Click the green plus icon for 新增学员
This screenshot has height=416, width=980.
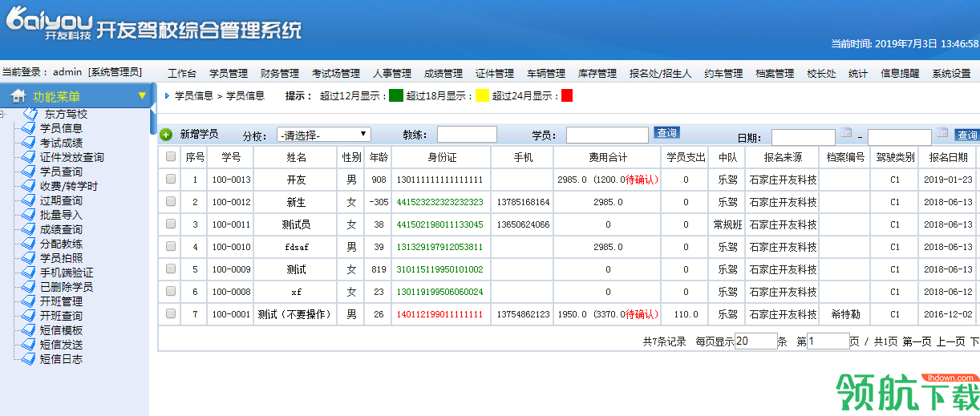tap(166, 135)
